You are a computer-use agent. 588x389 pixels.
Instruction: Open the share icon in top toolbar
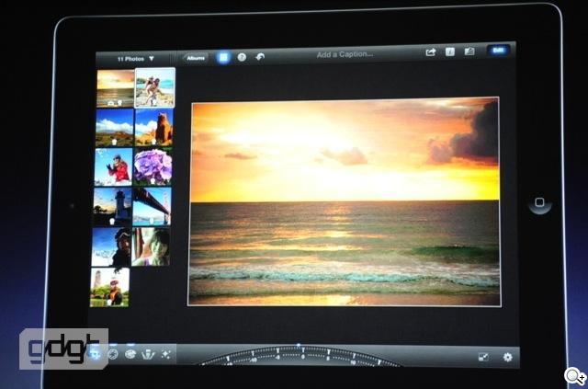[x=430, y=52]
